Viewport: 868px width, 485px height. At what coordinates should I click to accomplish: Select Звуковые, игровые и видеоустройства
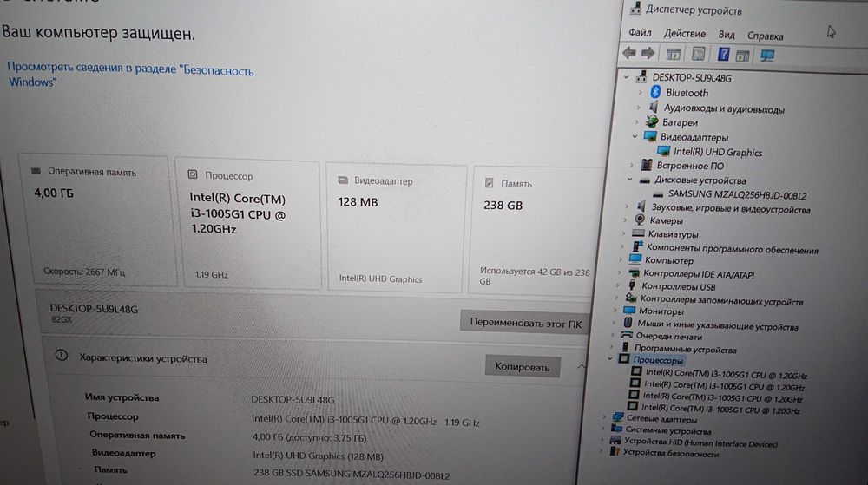click(731, 209)
